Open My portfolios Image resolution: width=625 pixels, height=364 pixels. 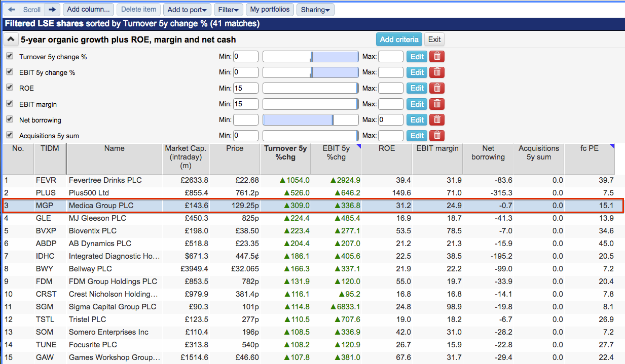pyautogui.click(x=270, y=10)
